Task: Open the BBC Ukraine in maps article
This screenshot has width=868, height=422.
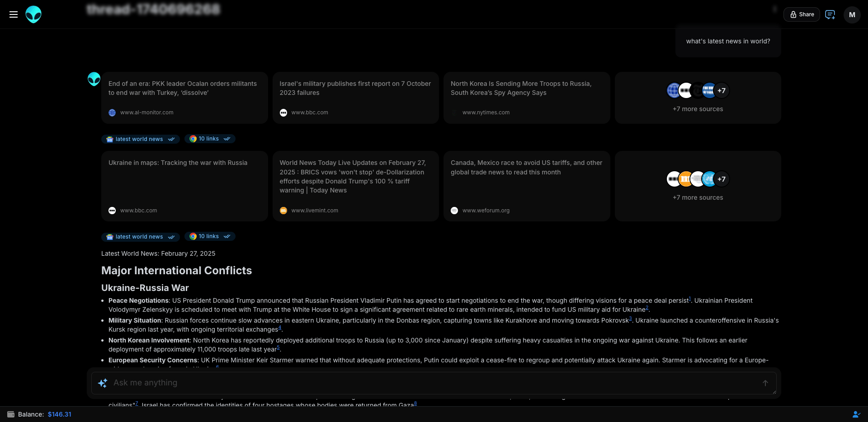Action: coord(184,186)
